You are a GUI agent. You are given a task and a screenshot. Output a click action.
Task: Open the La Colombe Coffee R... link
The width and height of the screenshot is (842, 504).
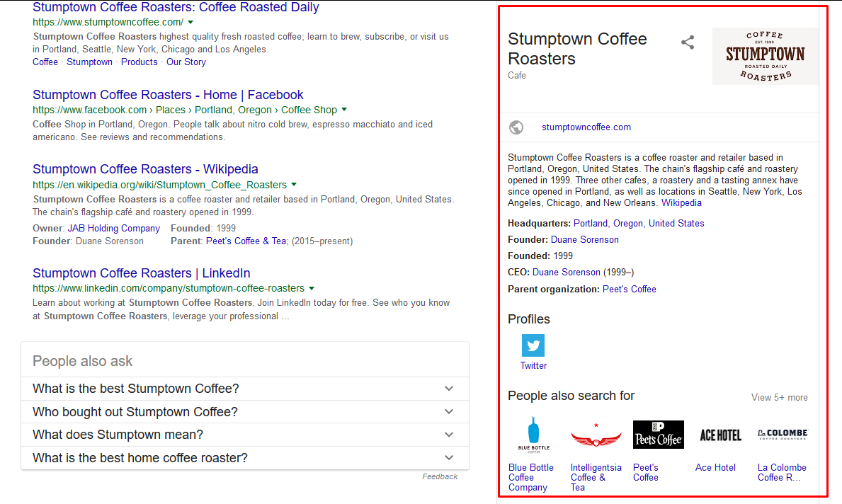click(x=782, y=472)
